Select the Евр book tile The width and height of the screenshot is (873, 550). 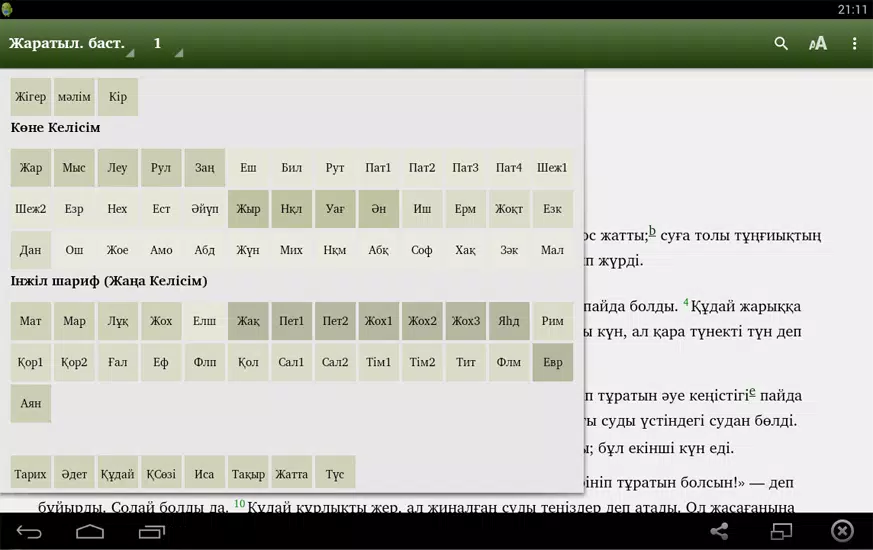(553, 362)
